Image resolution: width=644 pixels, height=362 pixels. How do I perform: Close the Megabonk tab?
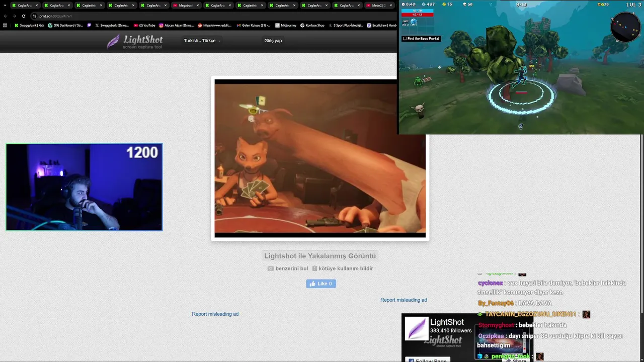[x=198, y=5]
